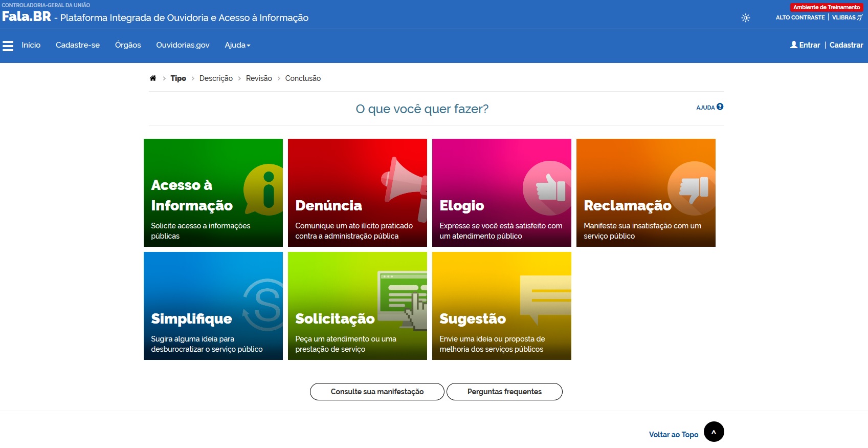Click the home icon in breadcrumb
The height and width of the screenshot is (448, 868).
[x=152, y=78]
